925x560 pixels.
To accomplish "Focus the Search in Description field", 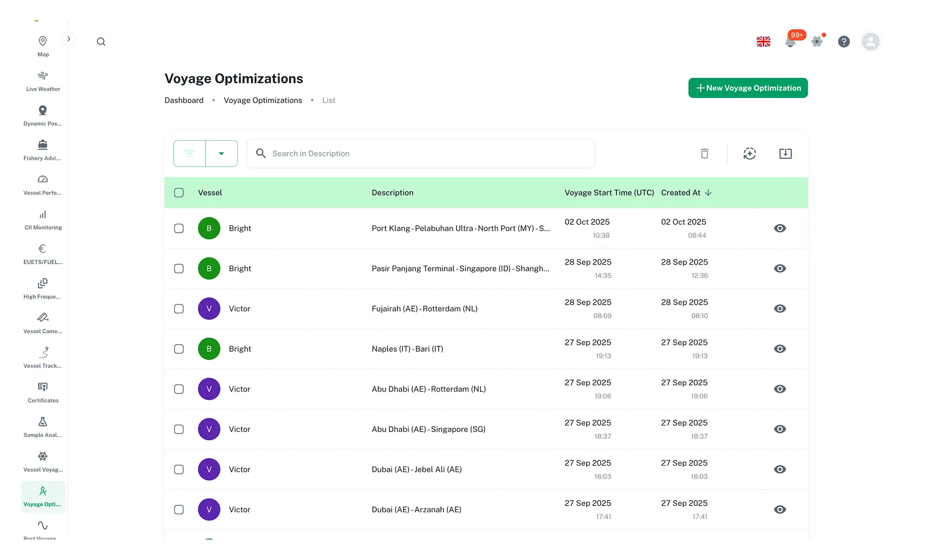I will coord(421,154).
